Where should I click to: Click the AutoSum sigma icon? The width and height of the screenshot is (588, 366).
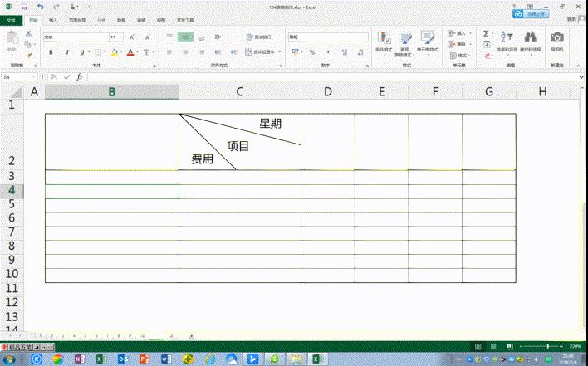486,34
